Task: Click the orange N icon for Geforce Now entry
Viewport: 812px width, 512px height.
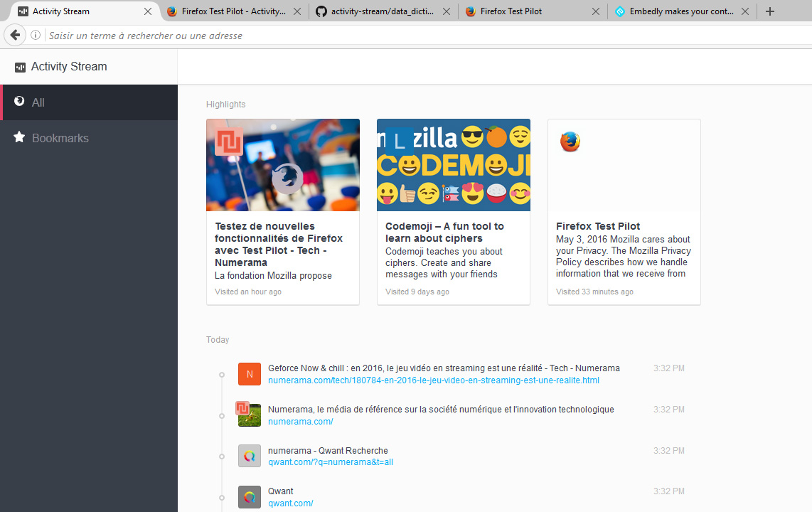Action: coord(250,374)
